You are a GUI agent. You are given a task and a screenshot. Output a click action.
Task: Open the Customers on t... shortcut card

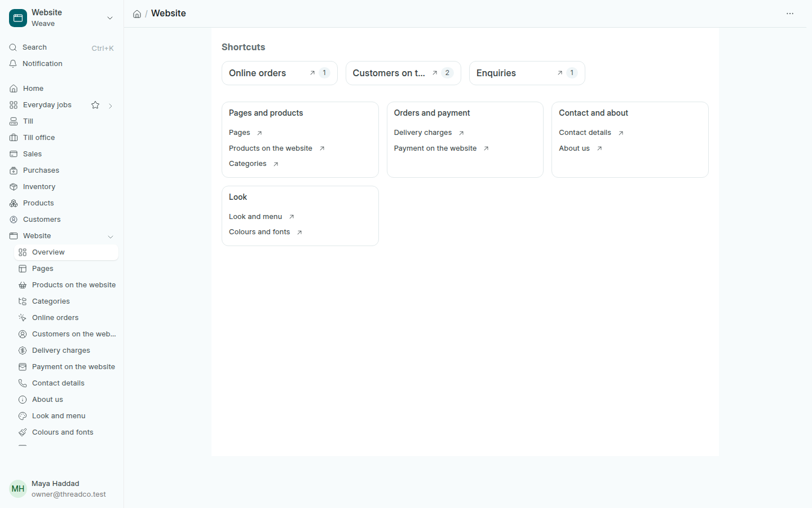[x=403, y=73]
